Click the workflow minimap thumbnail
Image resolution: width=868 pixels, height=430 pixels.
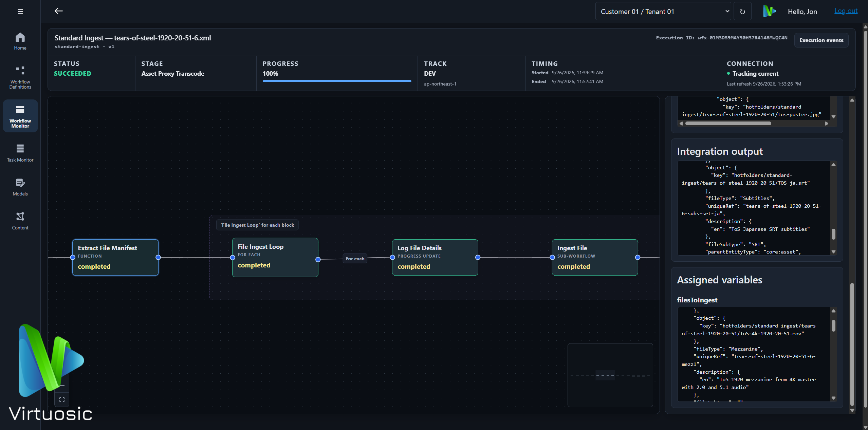[610, 375]
